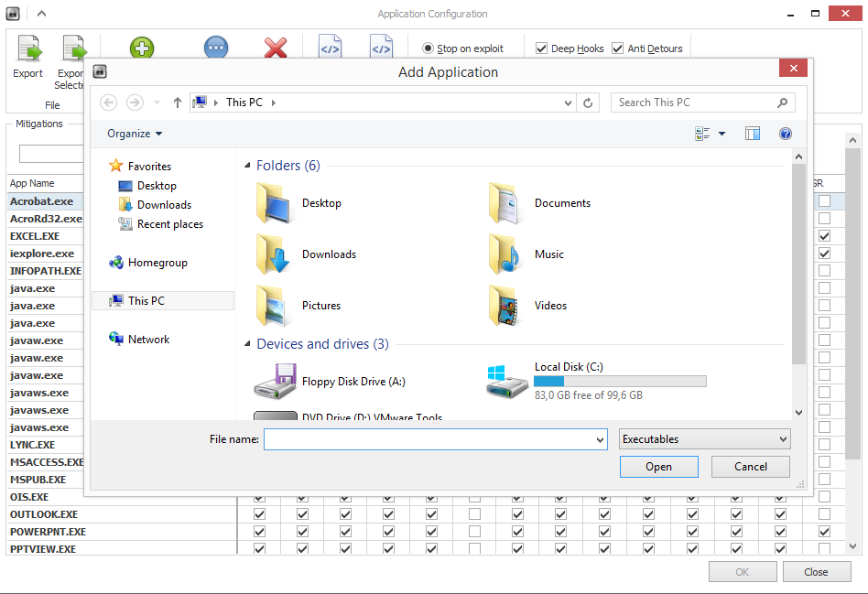
Task: Open the address bar history dropdown
Action: (x=568, y=103)
